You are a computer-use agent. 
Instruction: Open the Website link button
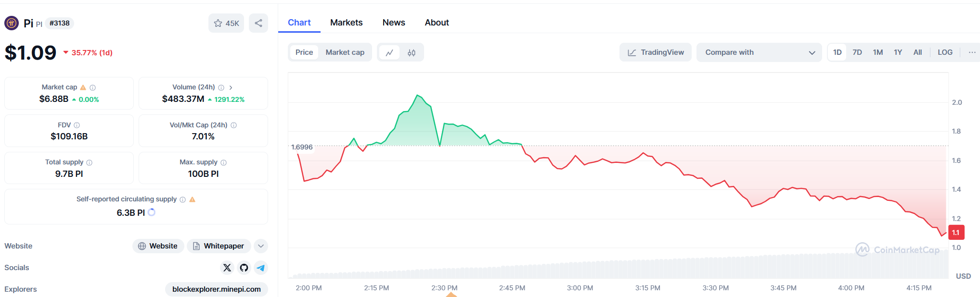click(x=158, y=246)
